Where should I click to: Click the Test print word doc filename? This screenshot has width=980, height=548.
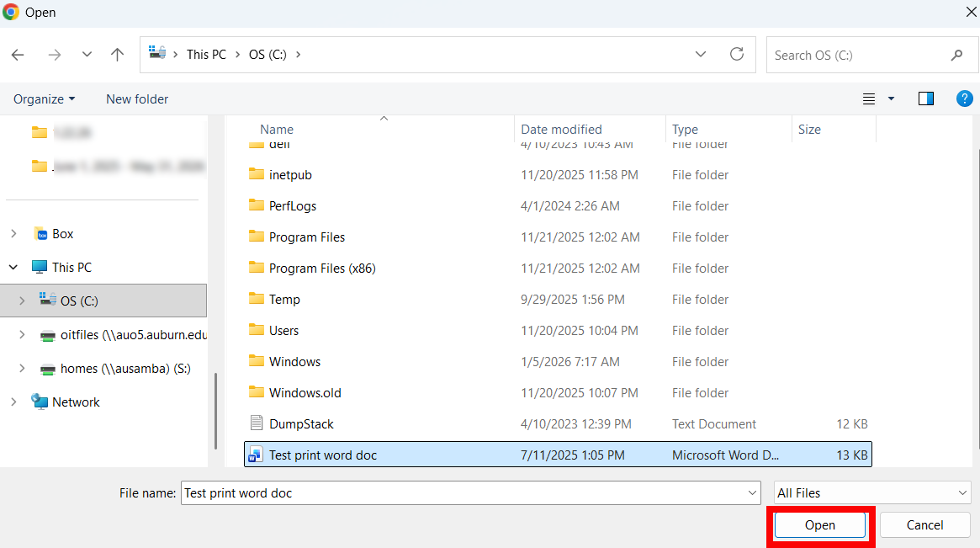(x=323, y=455)
